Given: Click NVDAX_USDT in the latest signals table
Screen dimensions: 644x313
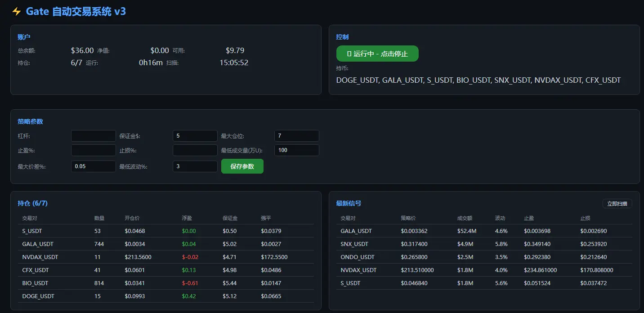Looking at the screenshot, I should (358, 270).
